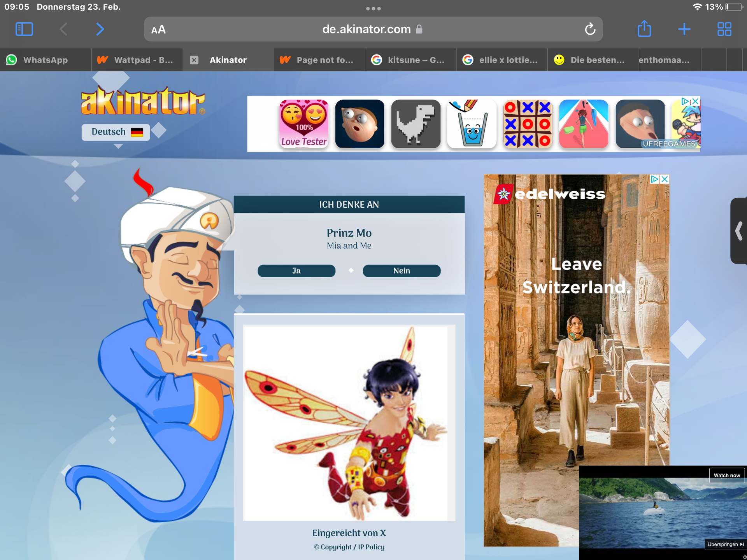Switch to the WhatsApp tab
747x560 pixels.
[46, 60]
